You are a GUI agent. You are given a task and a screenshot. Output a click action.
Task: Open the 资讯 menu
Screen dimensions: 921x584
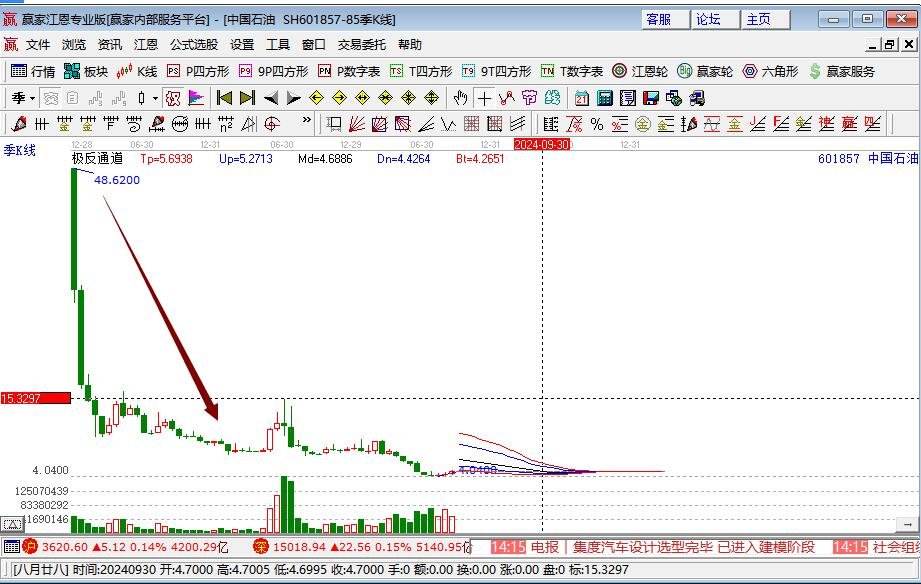109,45
